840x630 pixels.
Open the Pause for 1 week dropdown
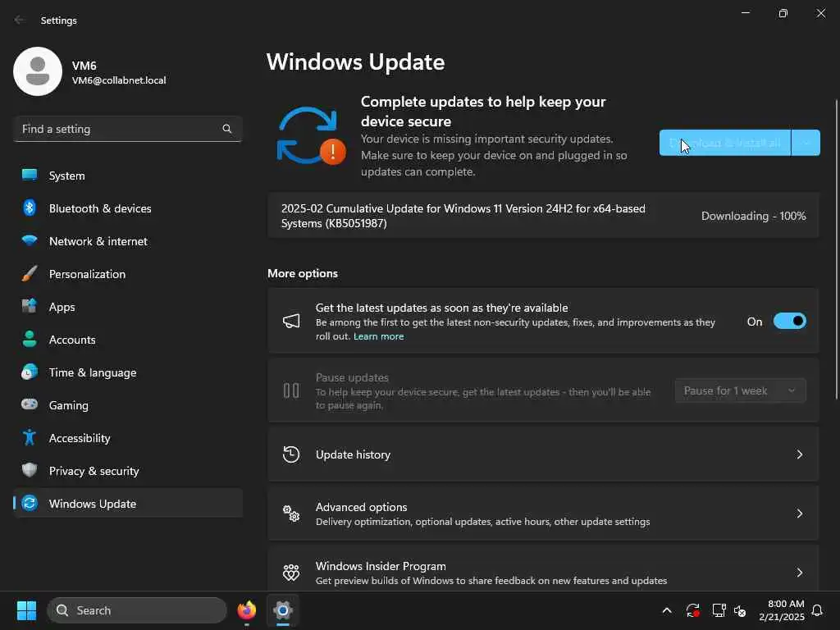pos(741,390)
